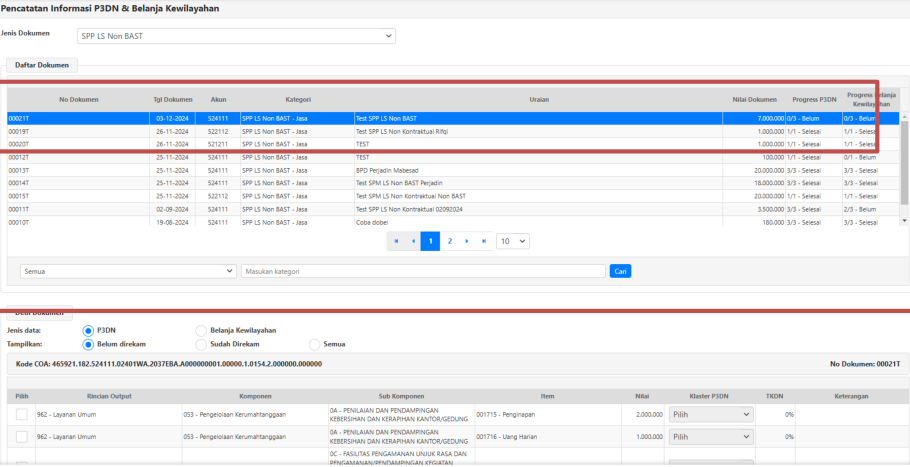The width and height of the screenshot is (910, 467).
Task: Click inside Masukan kategori search field
Action: tap(423, 271)
